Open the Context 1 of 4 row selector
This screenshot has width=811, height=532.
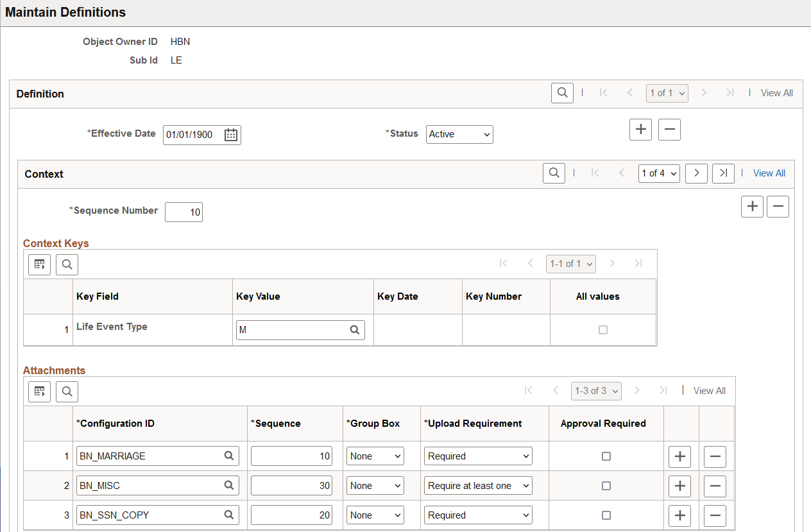click(x=659, y=173)
